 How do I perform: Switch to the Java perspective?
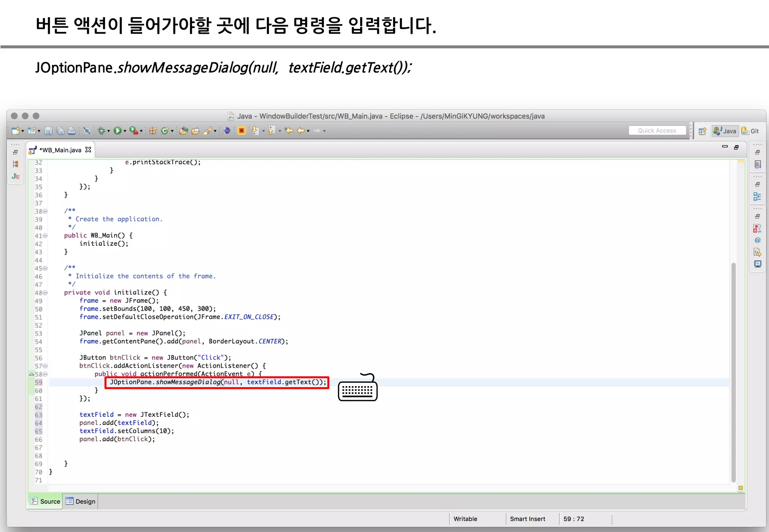pyautogui.click(x=725, y=131)
